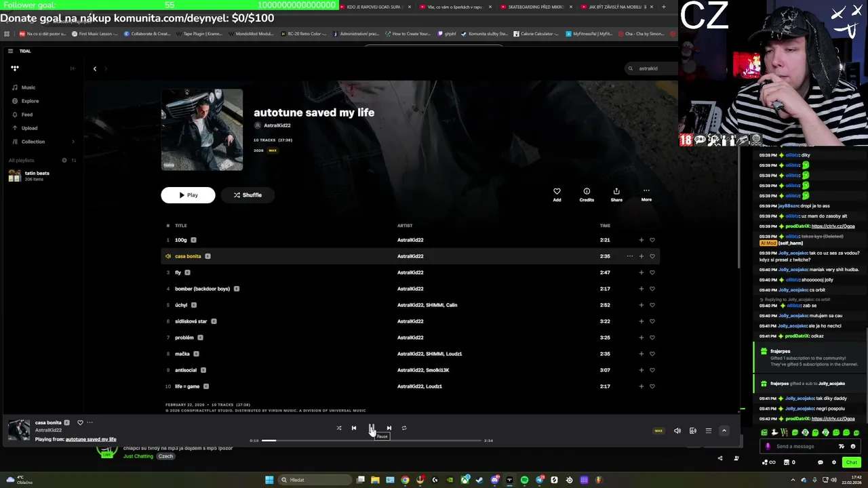Favorite track casa bonita row heart
Viewport: 868px width, 488px height.
tap(652, 256)
